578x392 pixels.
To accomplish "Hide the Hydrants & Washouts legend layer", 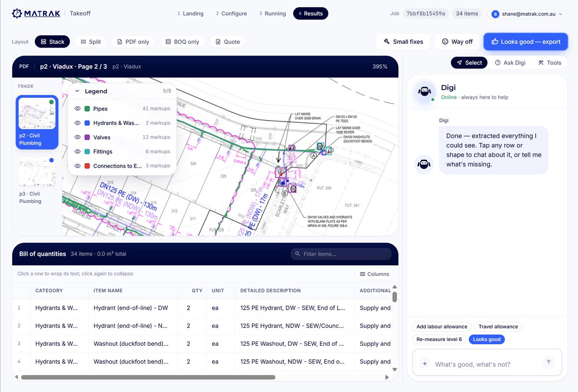I will pyautogui.click(x=78, y=123).
